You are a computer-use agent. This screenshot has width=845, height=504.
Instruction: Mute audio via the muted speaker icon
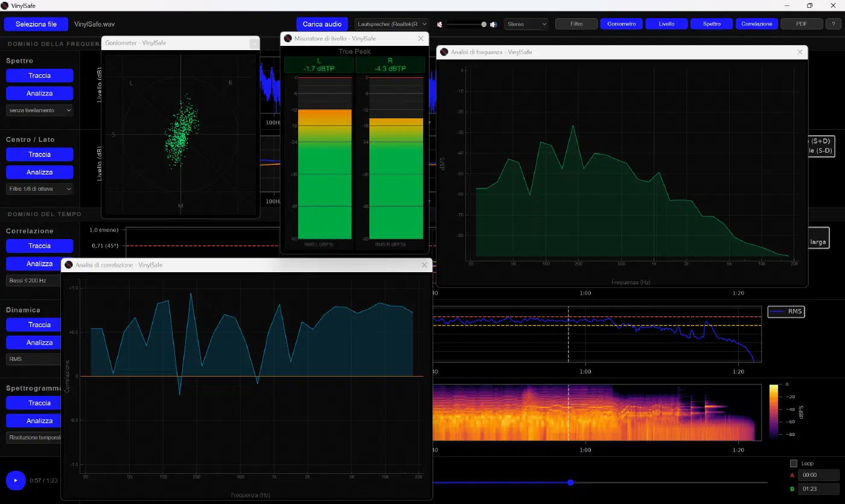click(440, 25)
